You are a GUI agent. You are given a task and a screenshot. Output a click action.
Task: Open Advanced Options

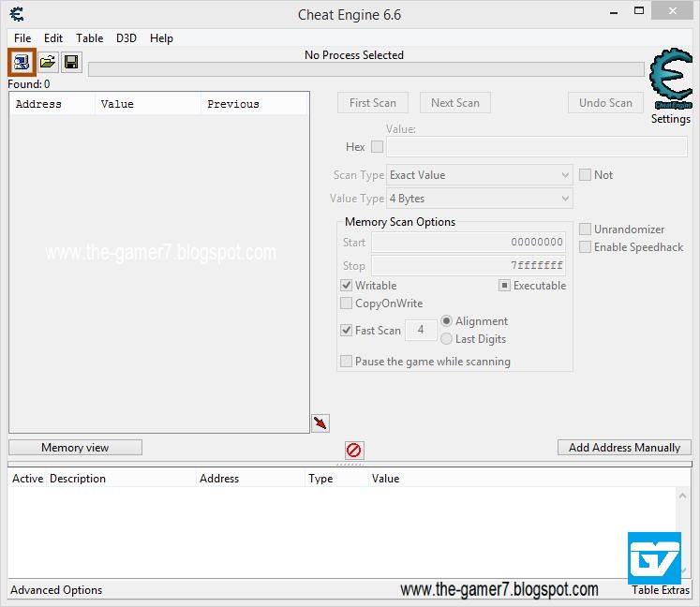point(56,589)
